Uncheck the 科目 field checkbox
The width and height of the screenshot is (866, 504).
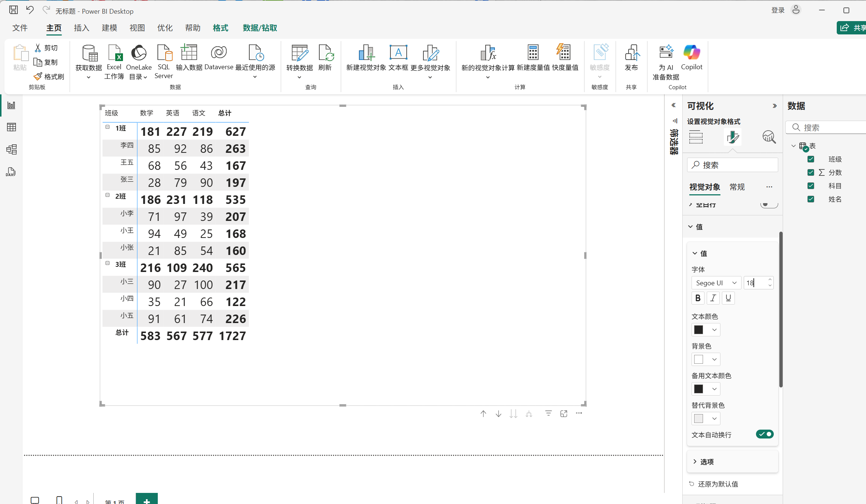point(811,186)
